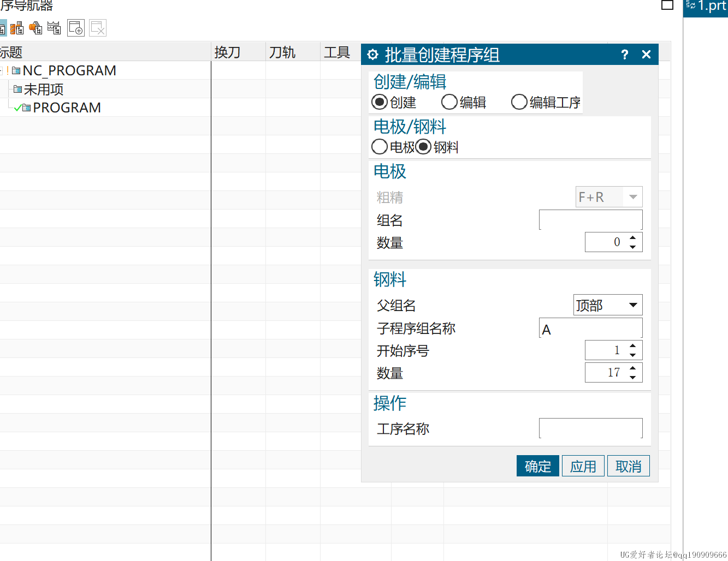
Task: Open the 粗精 F+R dropdown
Action: [x=609, y=197]
